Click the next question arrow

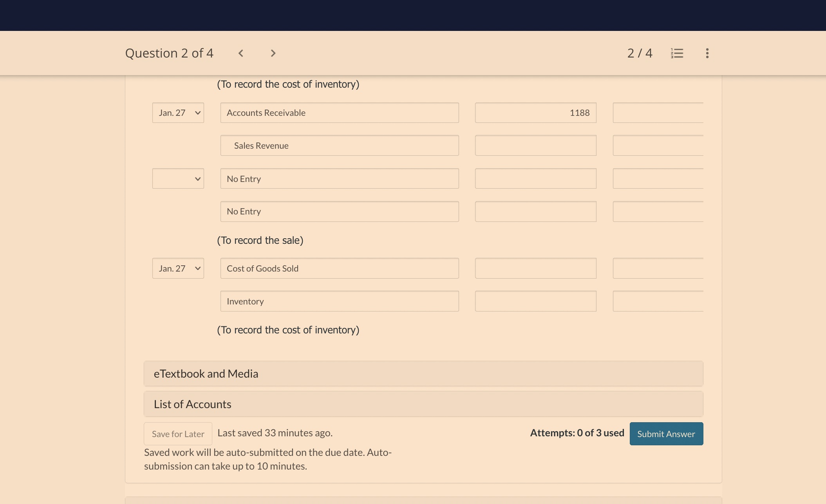[273, 53]
